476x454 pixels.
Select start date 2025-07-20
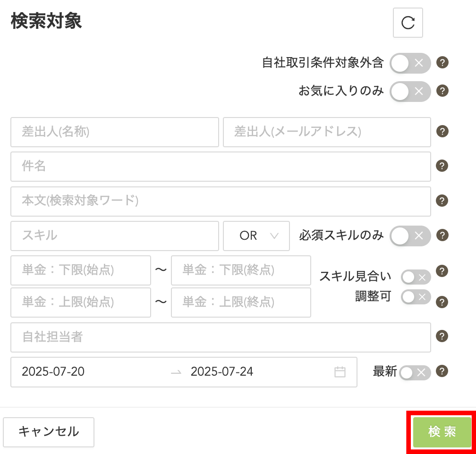point(53,372)
